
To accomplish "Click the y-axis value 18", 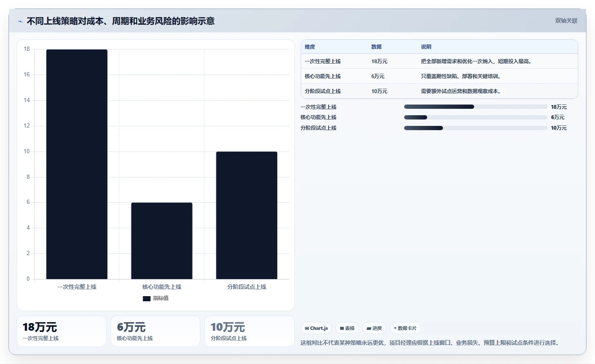I will click(x=27, y=49).
